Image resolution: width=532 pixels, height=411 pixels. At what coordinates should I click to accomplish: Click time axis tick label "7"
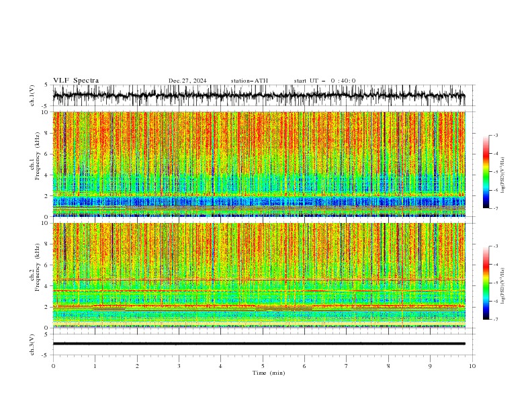click(347, 366)
